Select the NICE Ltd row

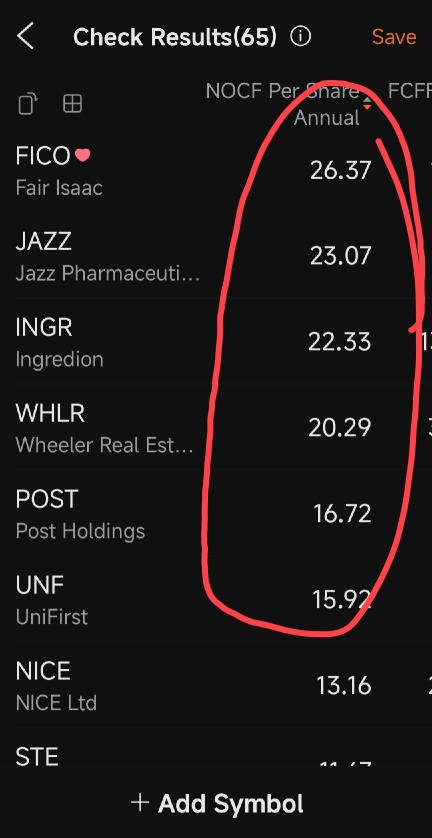tap(216, 685)
